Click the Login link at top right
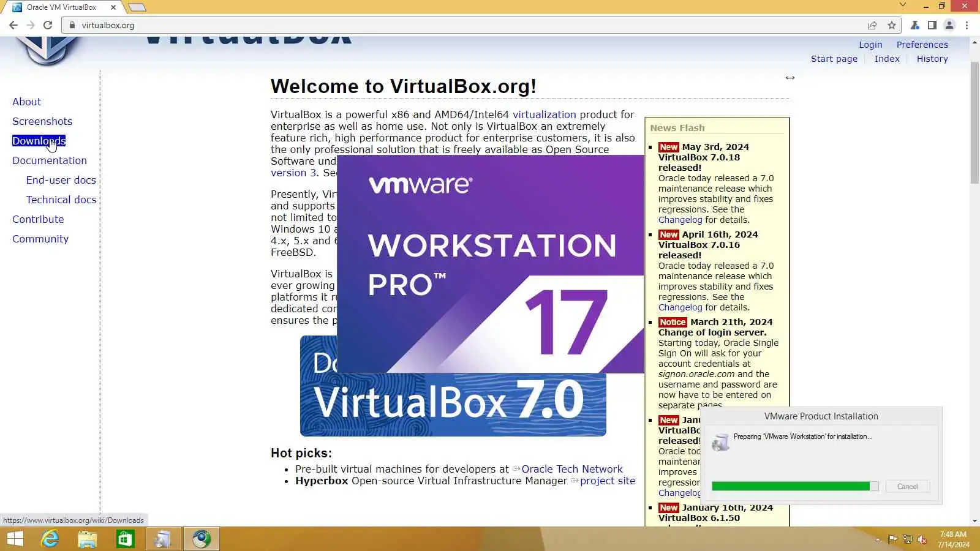Viewport: 980px width, 551px height. [x=870, y=45]
